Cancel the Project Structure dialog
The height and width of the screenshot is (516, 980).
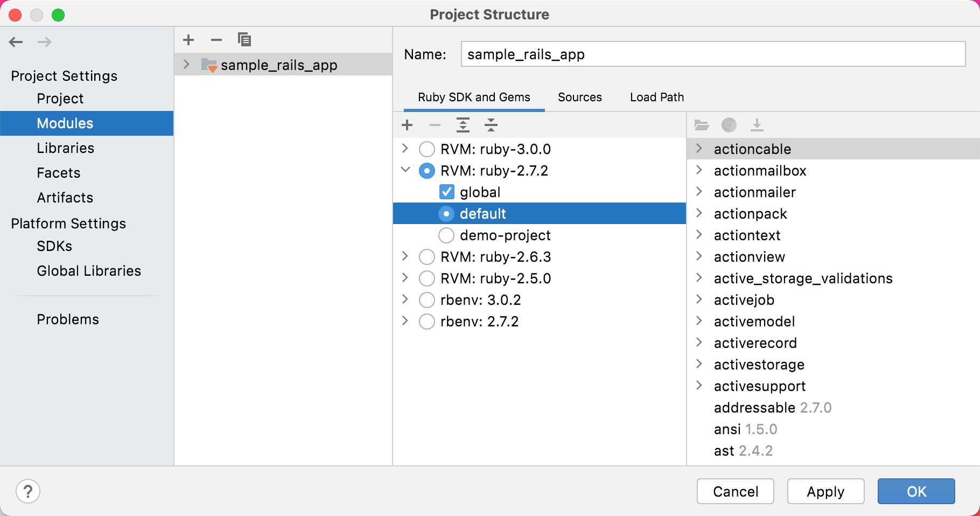point(735,491)
